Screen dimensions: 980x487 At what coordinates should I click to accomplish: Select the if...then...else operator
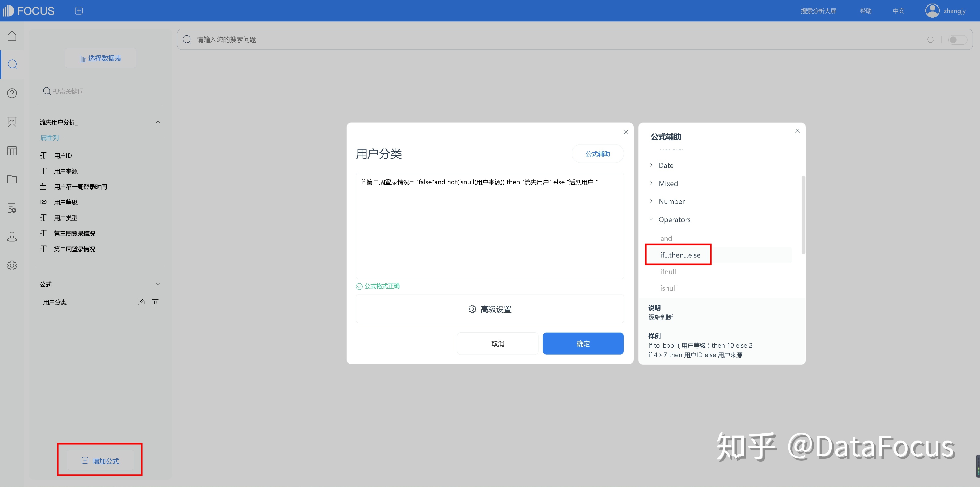[680, 255]
